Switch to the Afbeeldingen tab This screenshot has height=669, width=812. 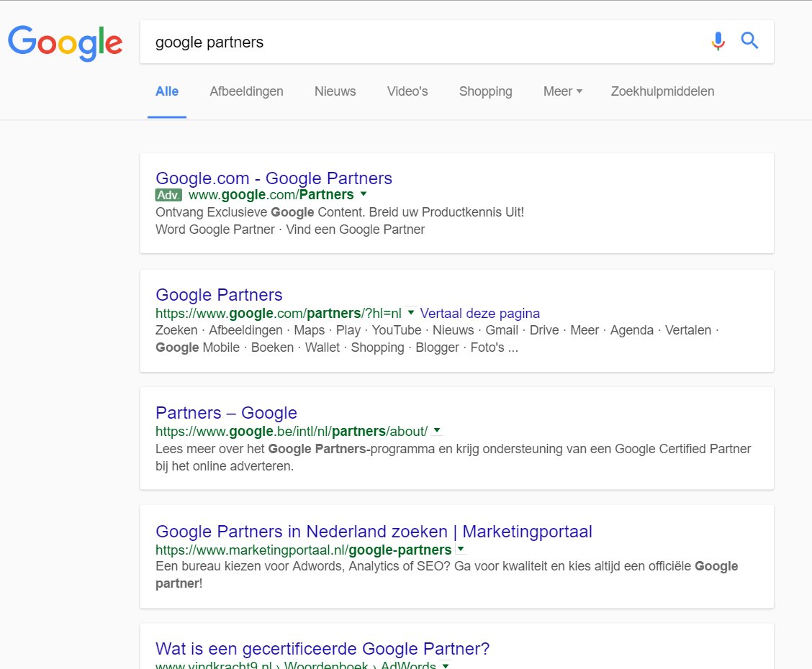pos(246,91)
